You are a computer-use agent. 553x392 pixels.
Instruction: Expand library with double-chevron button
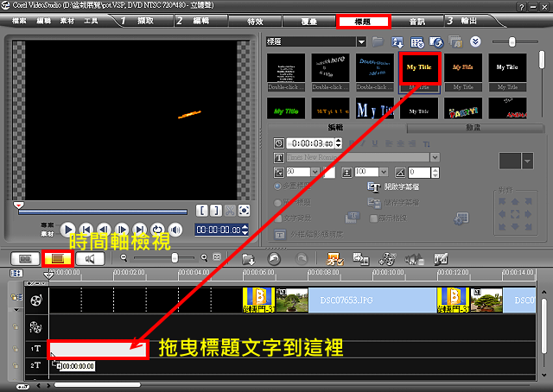475,41
